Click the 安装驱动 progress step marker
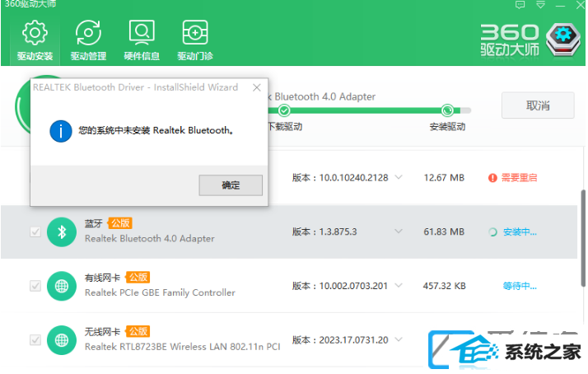Screen dimensions: 588x374 click(447, 110)
